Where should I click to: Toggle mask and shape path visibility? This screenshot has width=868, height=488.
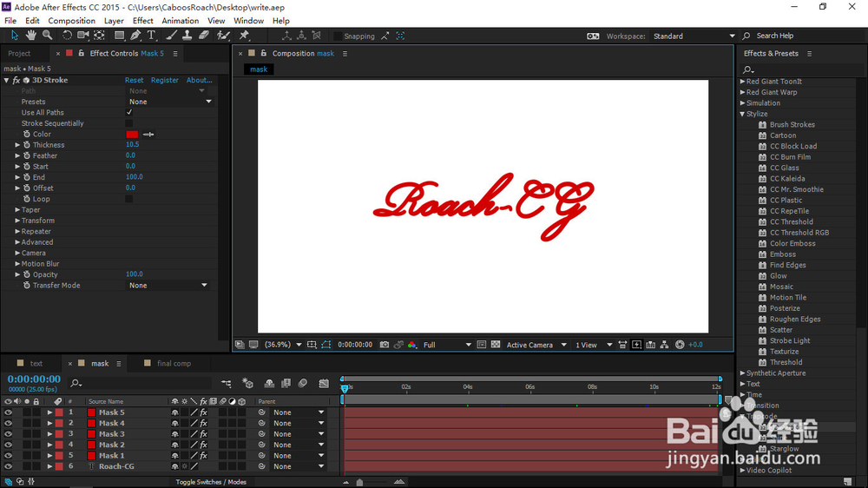[326, 345]
